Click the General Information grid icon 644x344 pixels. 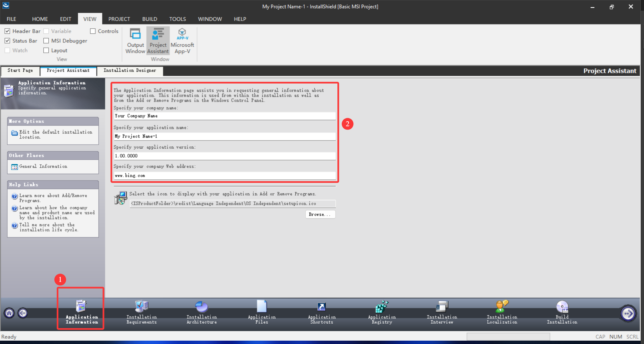[x=14, y=167]
